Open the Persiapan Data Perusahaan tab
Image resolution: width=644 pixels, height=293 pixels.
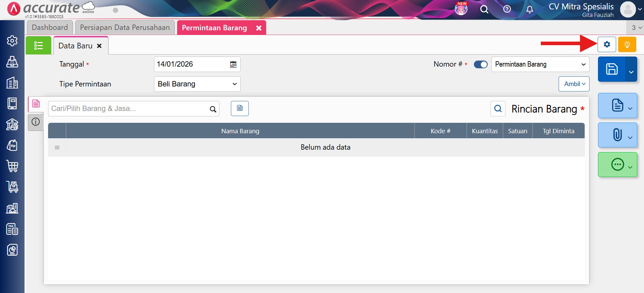[x=125, y=28]
